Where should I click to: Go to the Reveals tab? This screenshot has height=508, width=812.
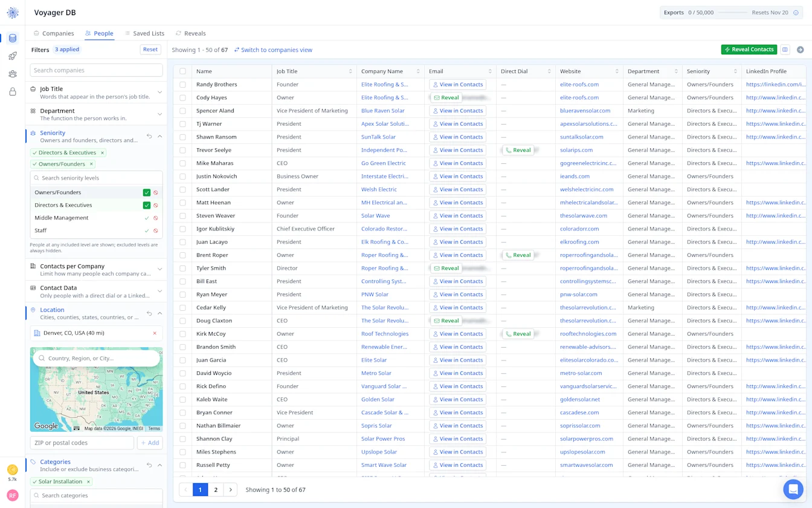point(190,33)
